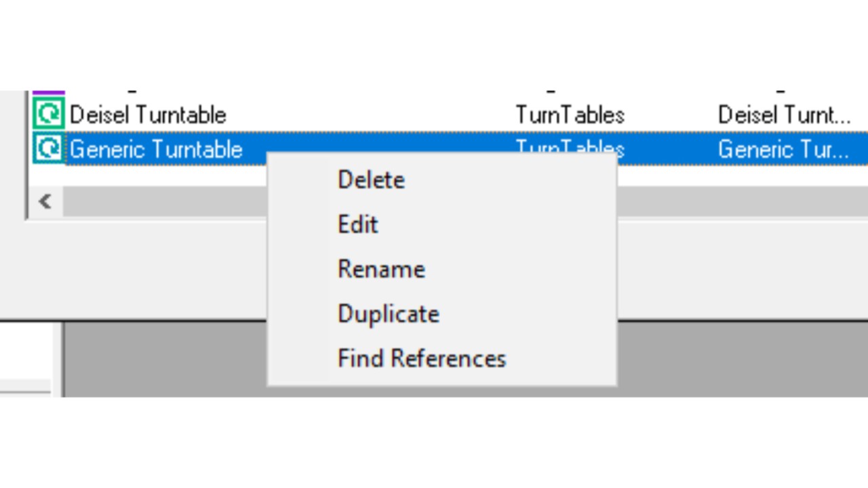Click the Generic Turntable row icon
Viewport: 868px width, 488px height.
[49, 148]
